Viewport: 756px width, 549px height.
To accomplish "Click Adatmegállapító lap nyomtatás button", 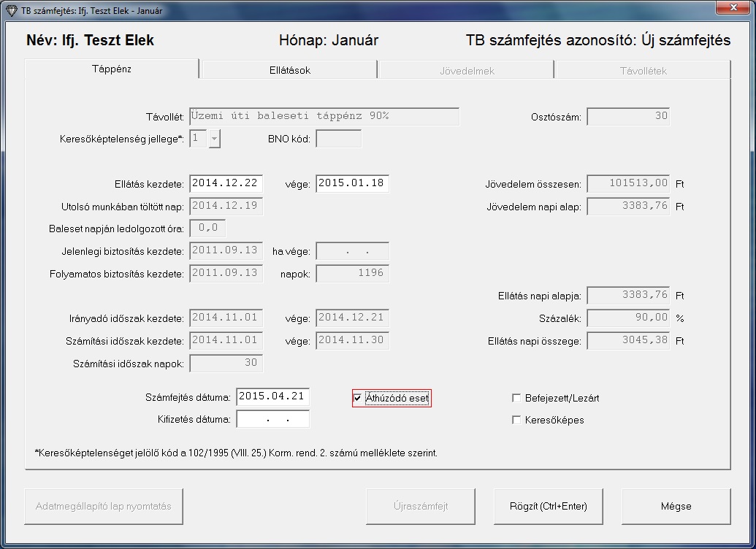I will click(x=104, y=506).
